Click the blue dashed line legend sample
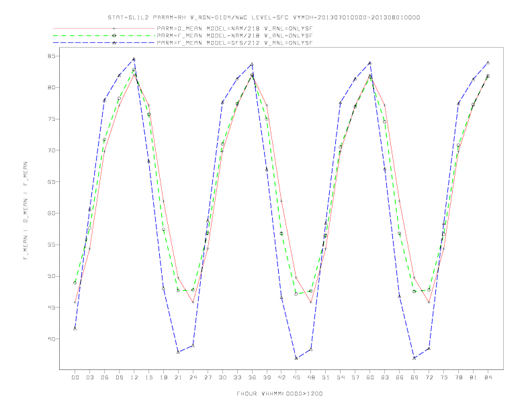 point(104,43)
